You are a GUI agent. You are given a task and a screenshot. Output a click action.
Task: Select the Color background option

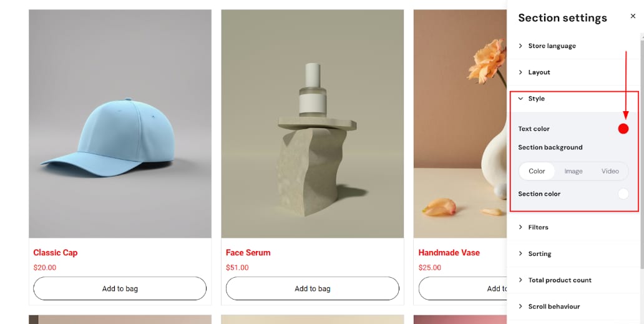[x=537, y=171]
